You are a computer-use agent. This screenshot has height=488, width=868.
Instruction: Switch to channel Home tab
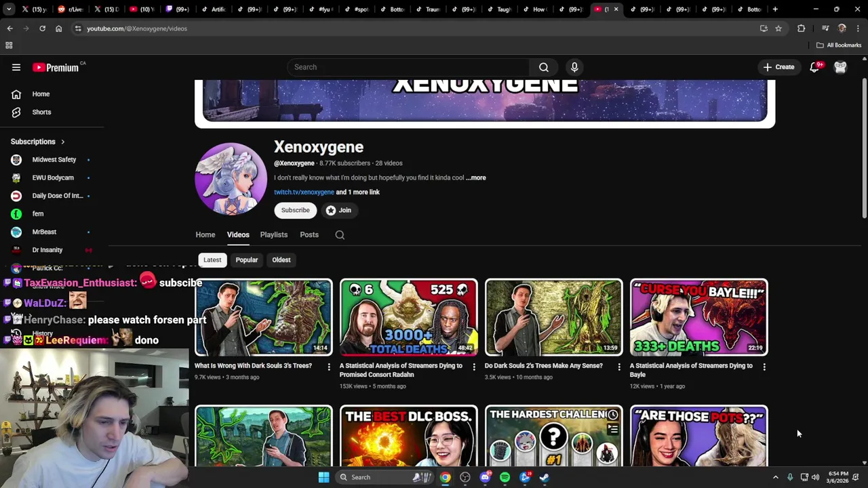click(x=205, y=235)
